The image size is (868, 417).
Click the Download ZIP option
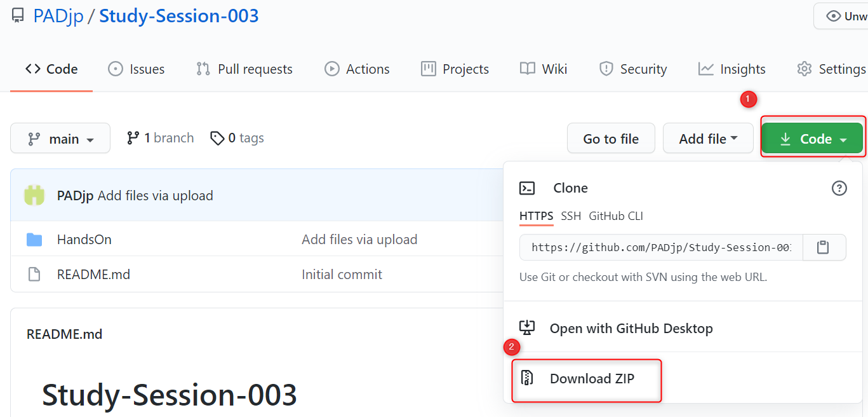tap(592, 378)
